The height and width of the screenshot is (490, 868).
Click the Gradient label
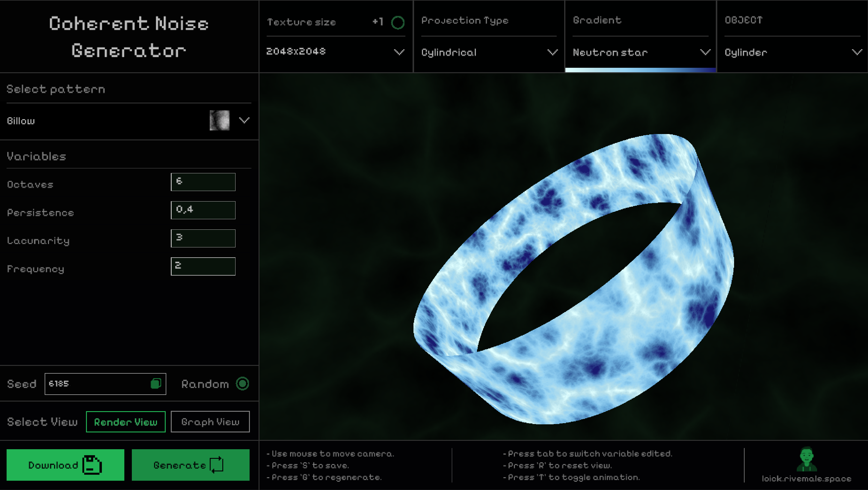click(597, 20)
